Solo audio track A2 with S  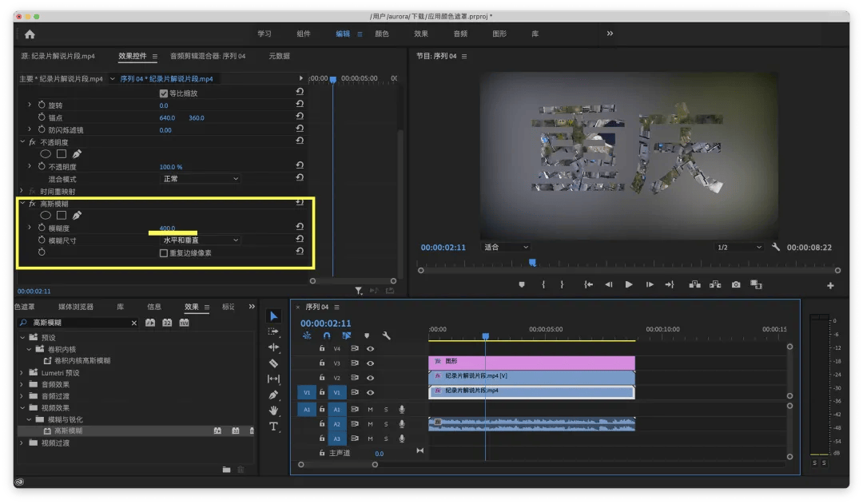pyautogui.click(x=386, y=424)
